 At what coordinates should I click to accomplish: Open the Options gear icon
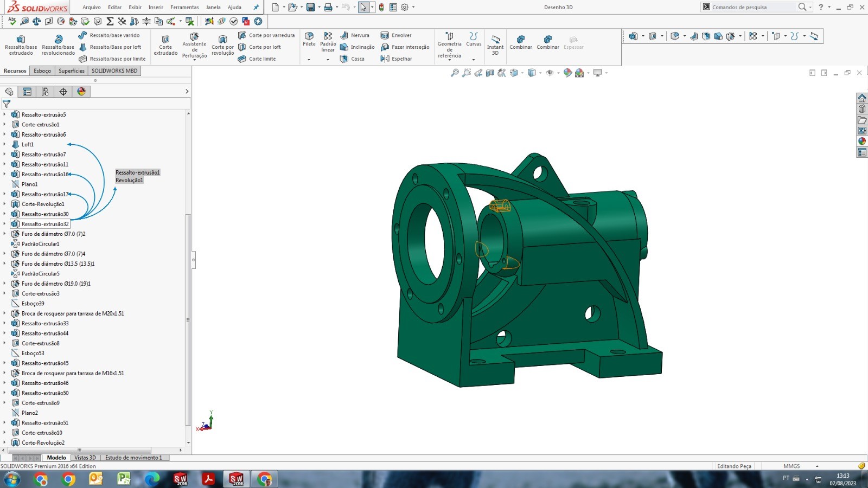tap(405, 7)
